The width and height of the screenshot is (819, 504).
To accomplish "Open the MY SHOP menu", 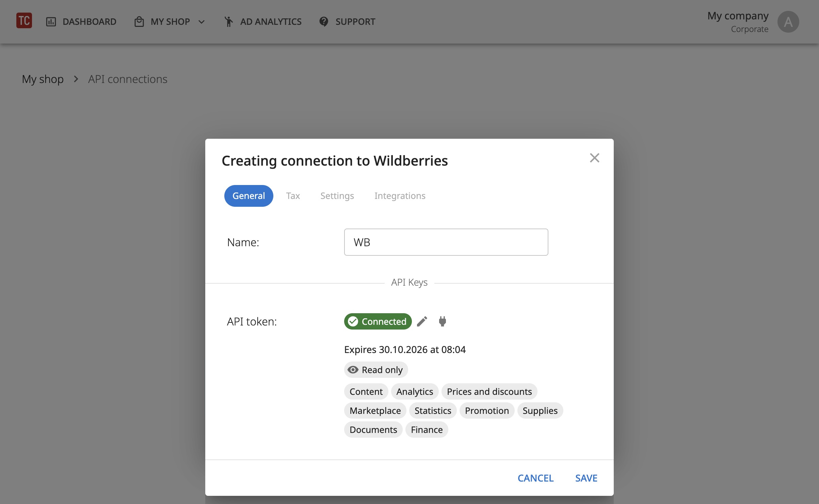I will 170,22.
